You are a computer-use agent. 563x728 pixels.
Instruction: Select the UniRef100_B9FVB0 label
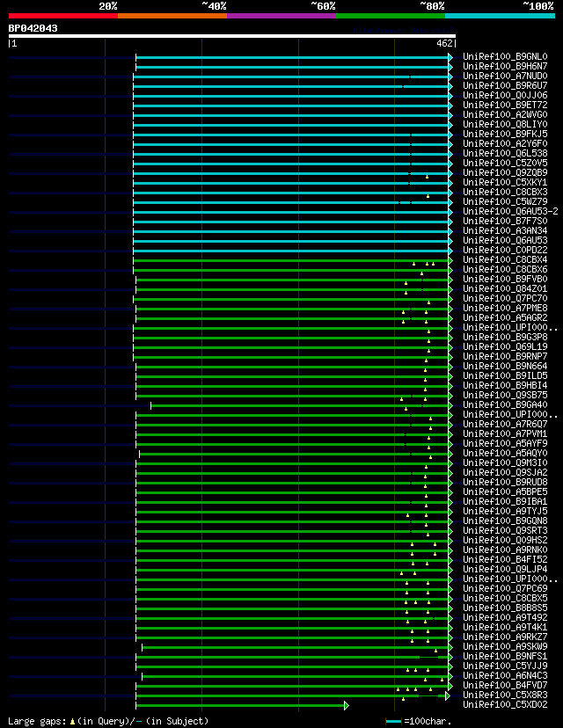505,279
